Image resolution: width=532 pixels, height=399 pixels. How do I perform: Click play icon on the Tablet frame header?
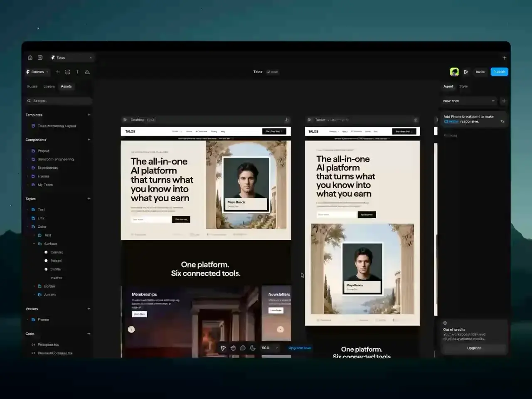pos(309,120)
